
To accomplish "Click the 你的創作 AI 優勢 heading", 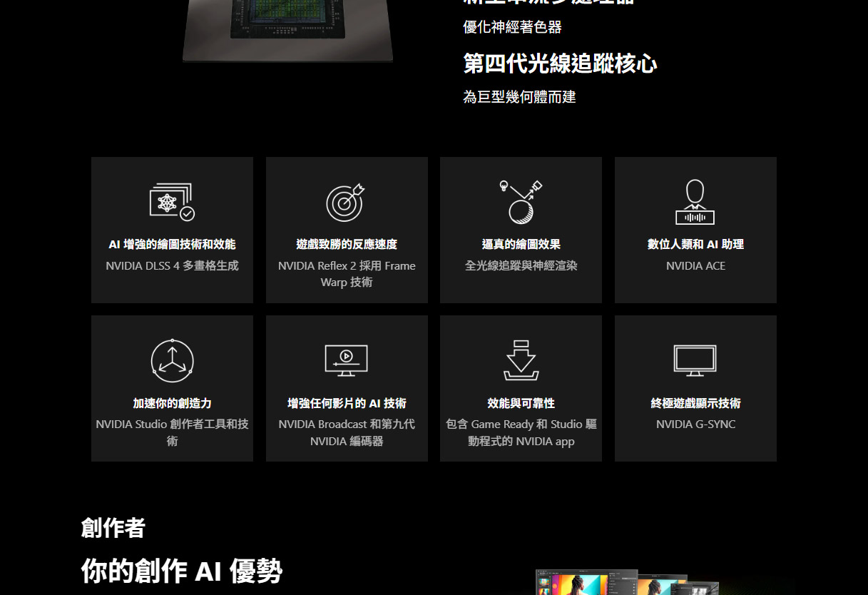I will pyautogui.click(x=182, y=571).
